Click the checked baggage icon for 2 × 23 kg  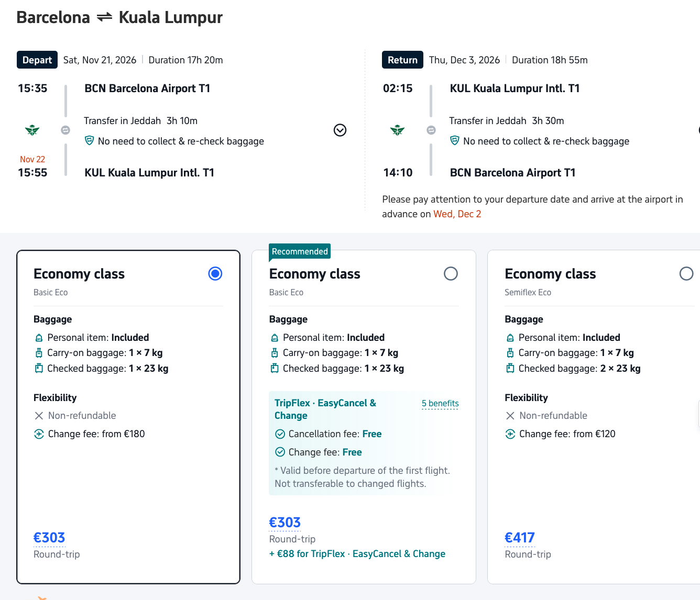click(x=510, y=369)
